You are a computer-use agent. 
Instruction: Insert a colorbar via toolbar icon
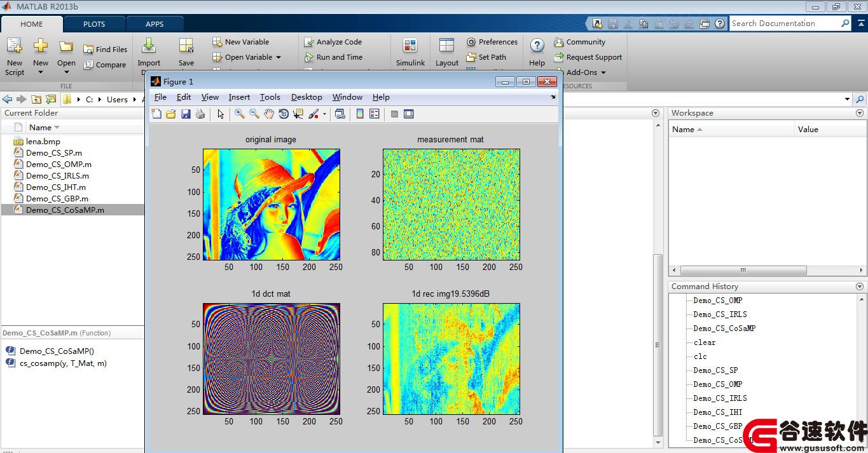pyautogui.click(x=360, y=114)
